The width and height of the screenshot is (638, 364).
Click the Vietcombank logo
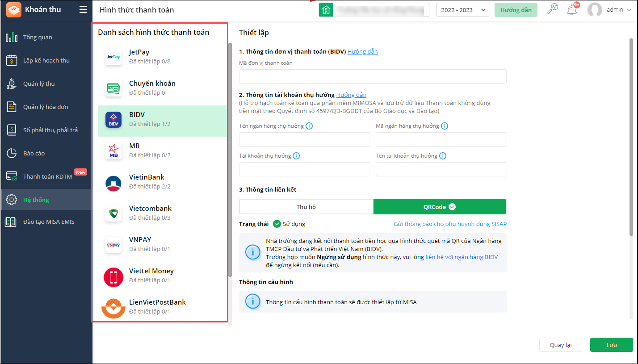pyautogui.click(x=113, y=213)
